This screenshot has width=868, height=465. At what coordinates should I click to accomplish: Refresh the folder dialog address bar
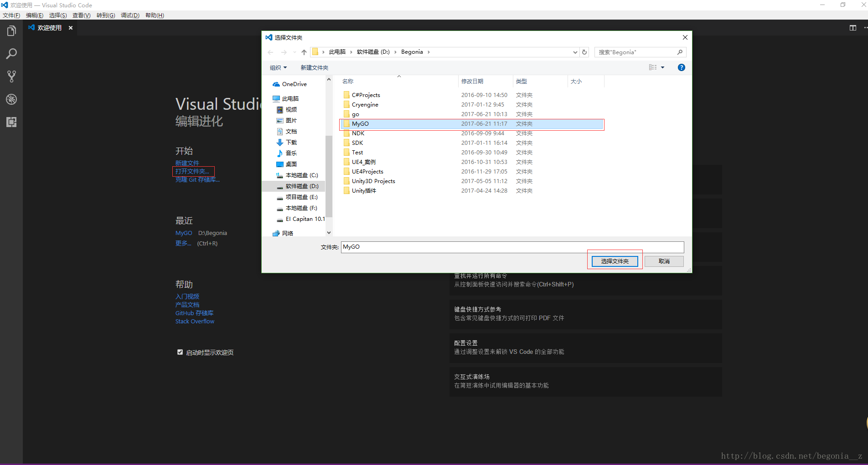click(x=584, y=52)
